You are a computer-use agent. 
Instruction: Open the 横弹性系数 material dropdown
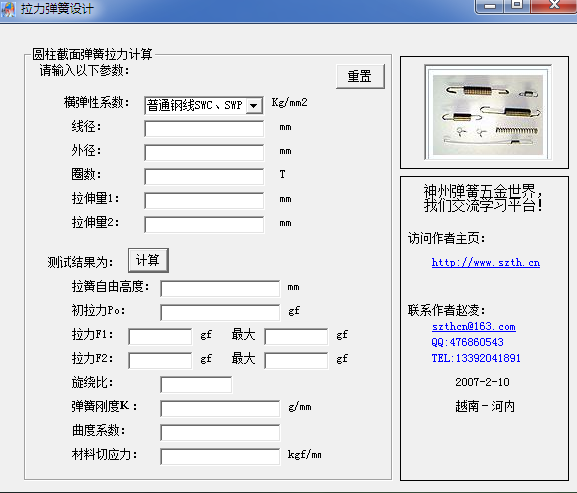(x=204, y=106)
